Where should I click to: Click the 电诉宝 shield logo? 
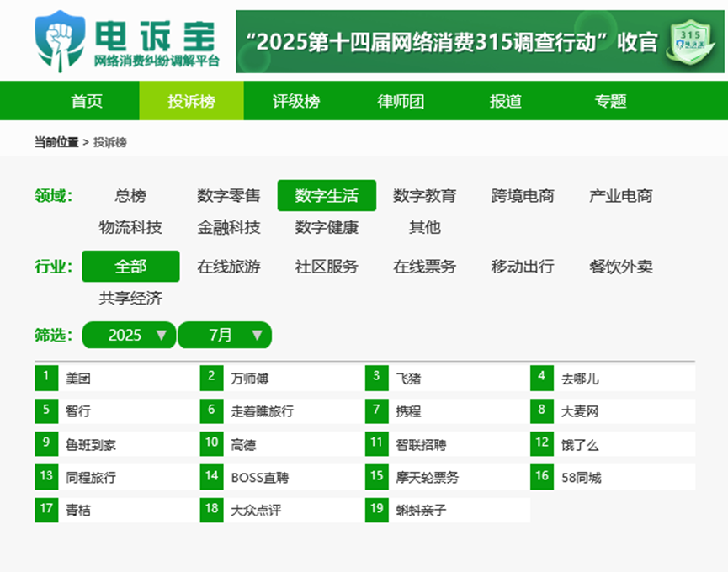click(60, 41)
